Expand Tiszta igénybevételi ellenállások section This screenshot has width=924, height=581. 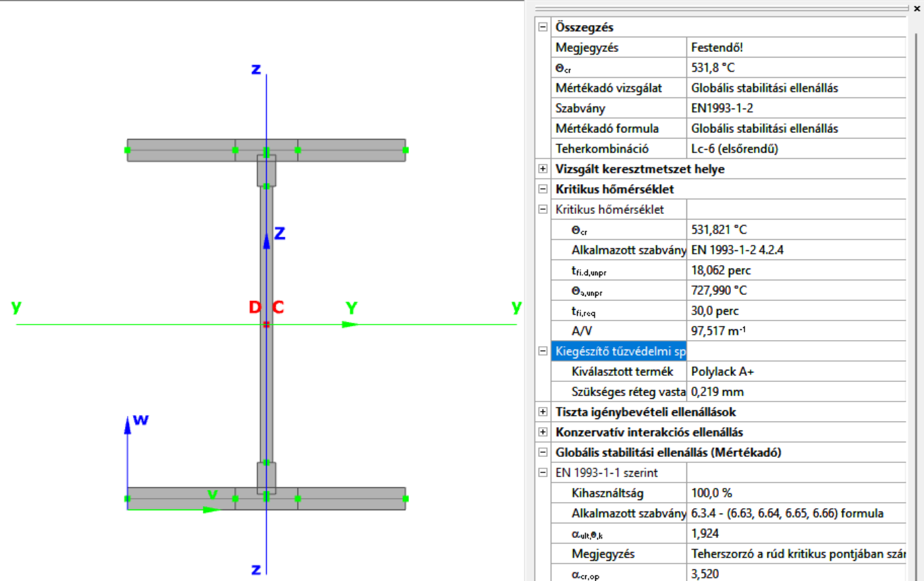[x=543, y=412]
